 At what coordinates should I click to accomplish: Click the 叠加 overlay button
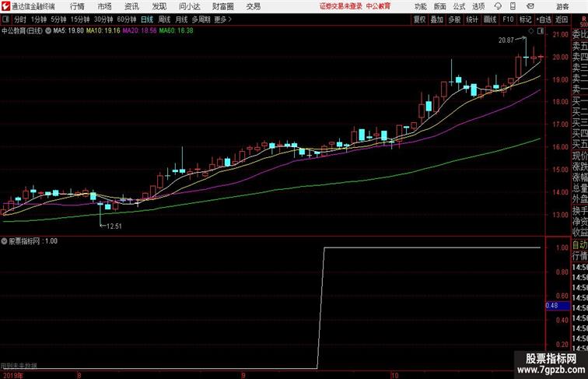pyautogui.click(x=437, y=19)
